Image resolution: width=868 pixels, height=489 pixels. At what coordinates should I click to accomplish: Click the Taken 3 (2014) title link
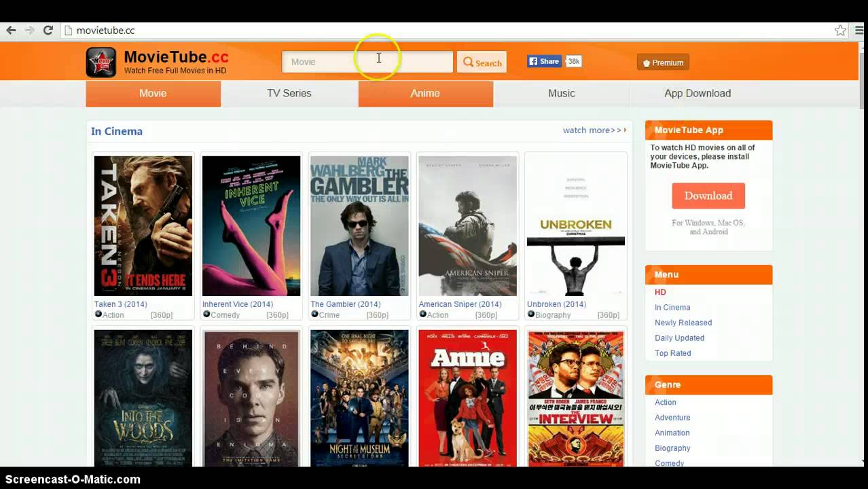(x=120, y=304)
